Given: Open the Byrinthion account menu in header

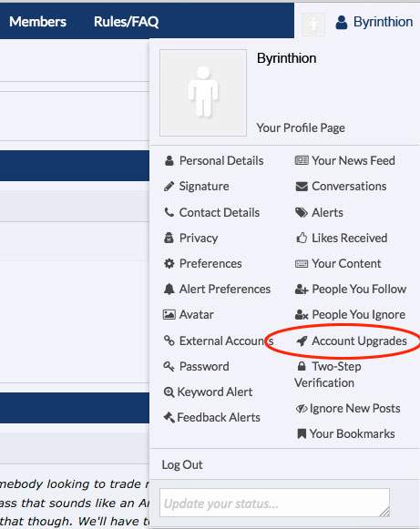Looking at the screenshot, I should (374, 22).
